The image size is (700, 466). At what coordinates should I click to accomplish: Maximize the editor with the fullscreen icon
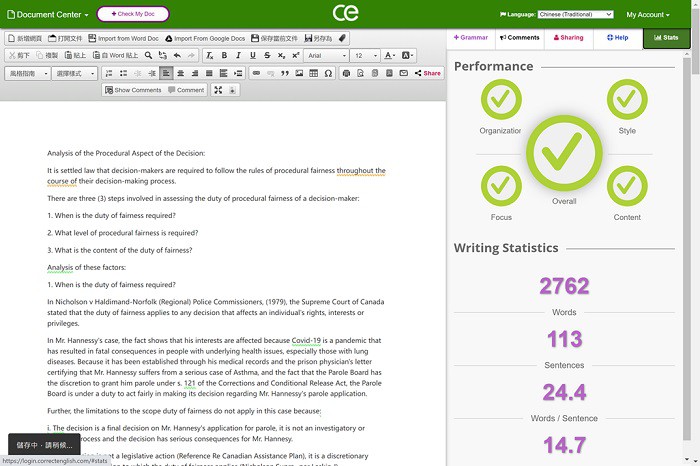click(218, 90)
